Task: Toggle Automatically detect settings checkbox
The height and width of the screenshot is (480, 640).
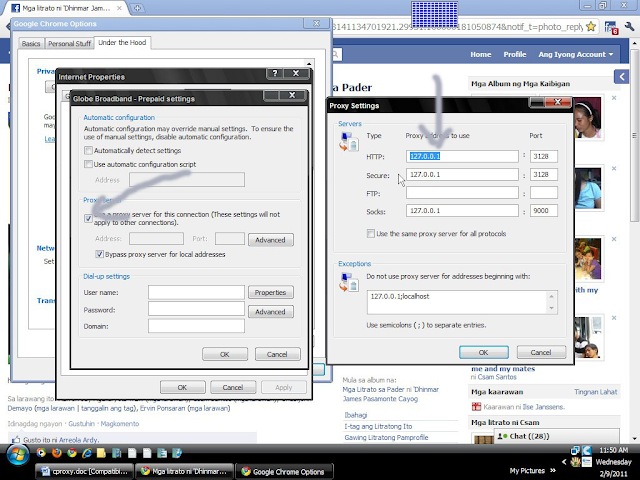Action: [88, 151]
